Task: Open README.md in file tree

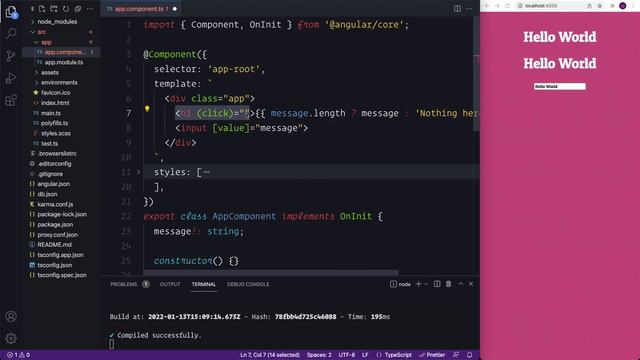Action: pyautogui.click(x=54, y=244)
